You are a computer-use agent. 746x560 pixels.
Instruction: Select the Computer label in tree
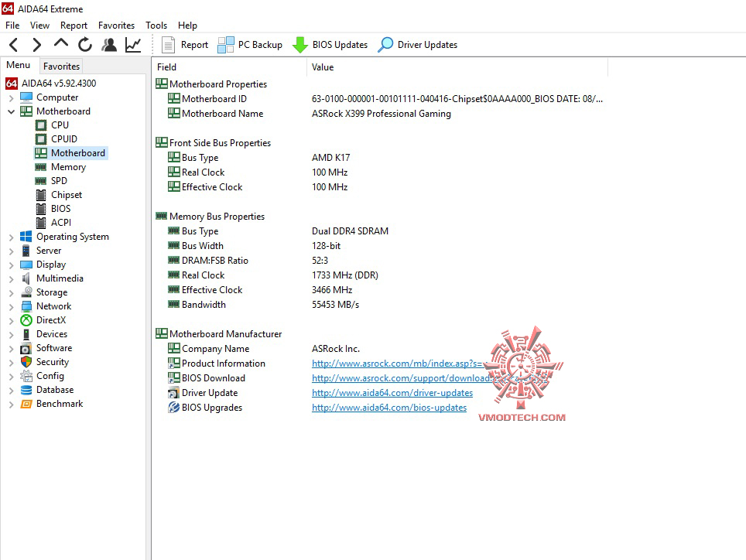pos(57,97)
